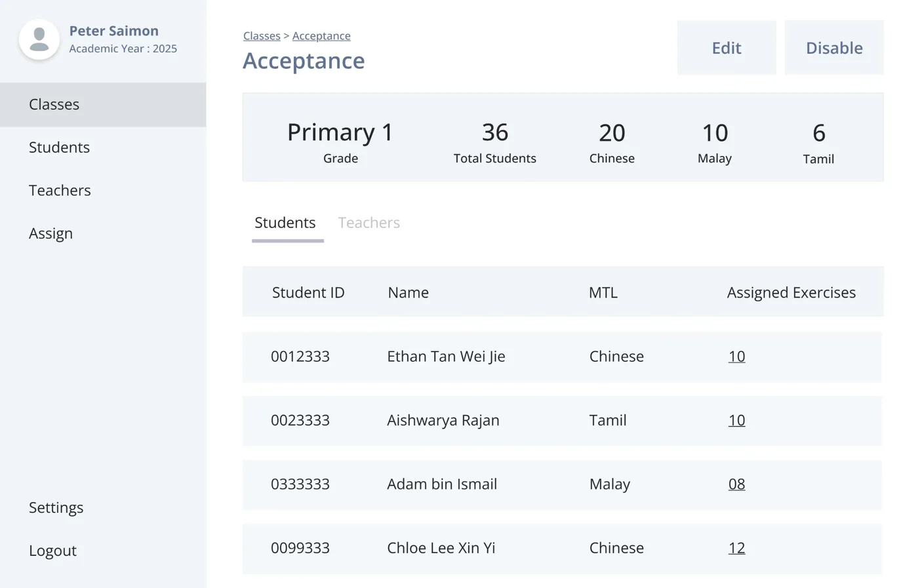Open Adam bin Ismail's 08 exercises link

pos(736,484)
